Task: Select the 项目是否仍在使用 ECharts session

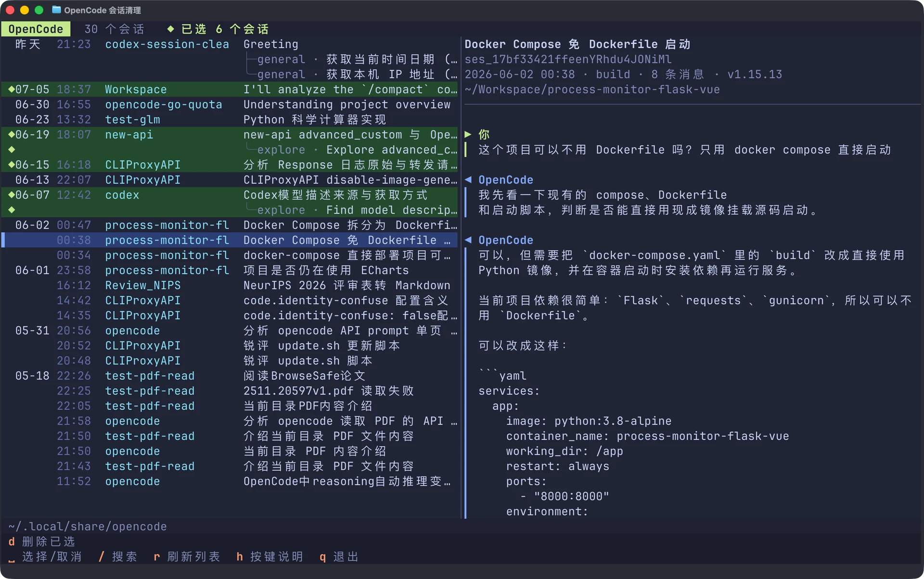Action: (x=230, y=270)
